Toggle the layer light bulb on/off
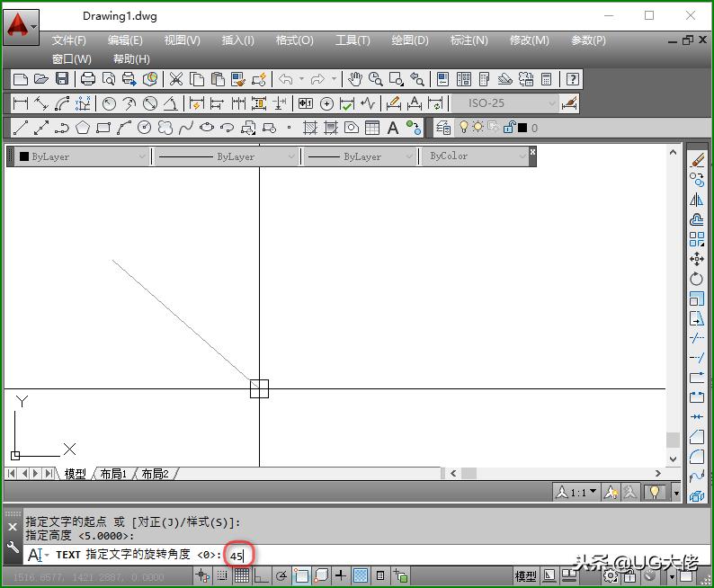The width and height of the screenshot is (714, 588). coord(464,128)
